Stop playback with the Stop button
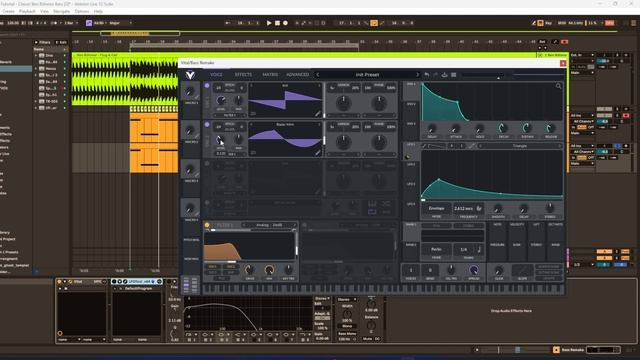This screenshot has width=640, height=360. click(x=277, y=23)
